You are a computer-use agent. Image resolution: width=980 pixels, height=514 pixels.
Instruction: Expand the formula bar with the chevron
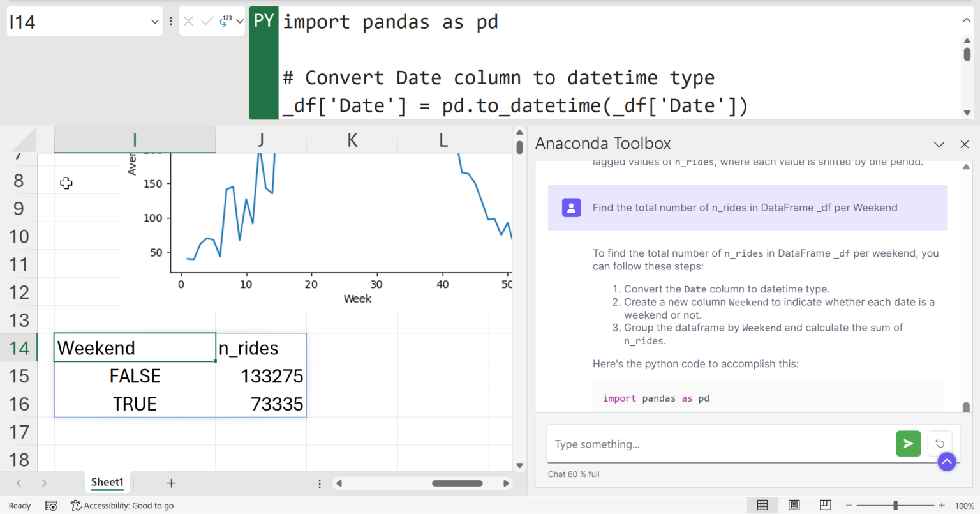pos(967,20)
